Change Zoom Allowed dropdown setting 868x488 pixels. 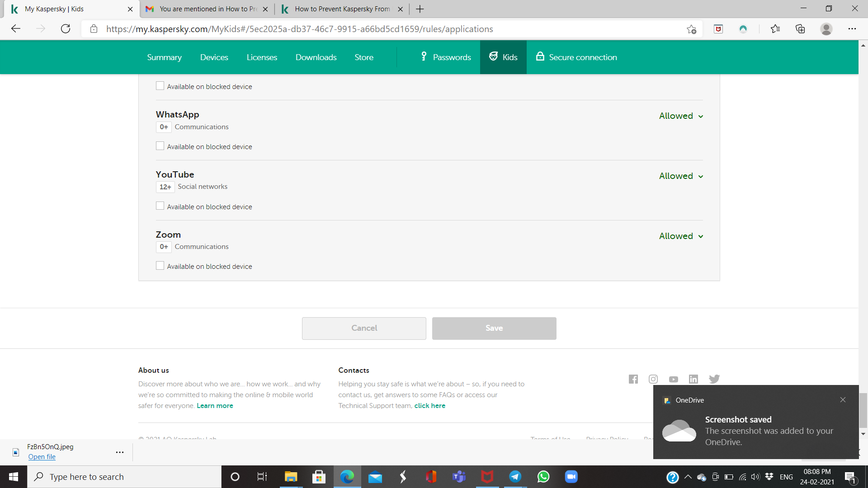click(x=681, y=236)
